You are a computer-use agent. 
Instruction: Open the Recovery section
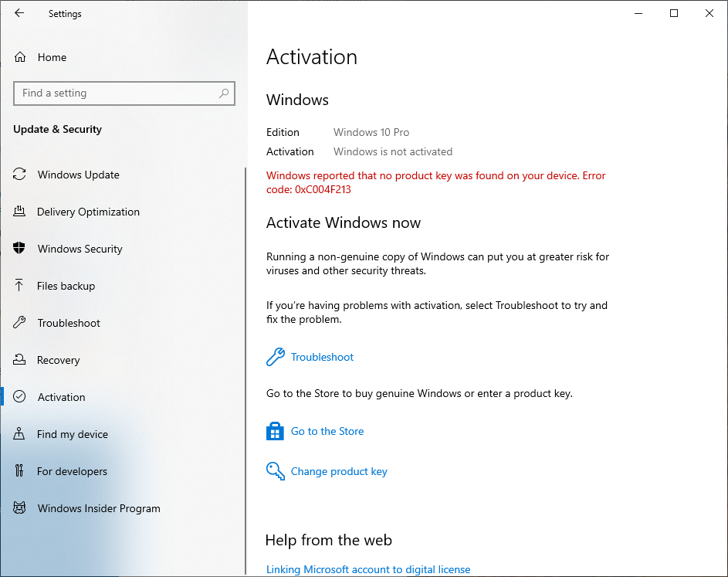point(59,360)
